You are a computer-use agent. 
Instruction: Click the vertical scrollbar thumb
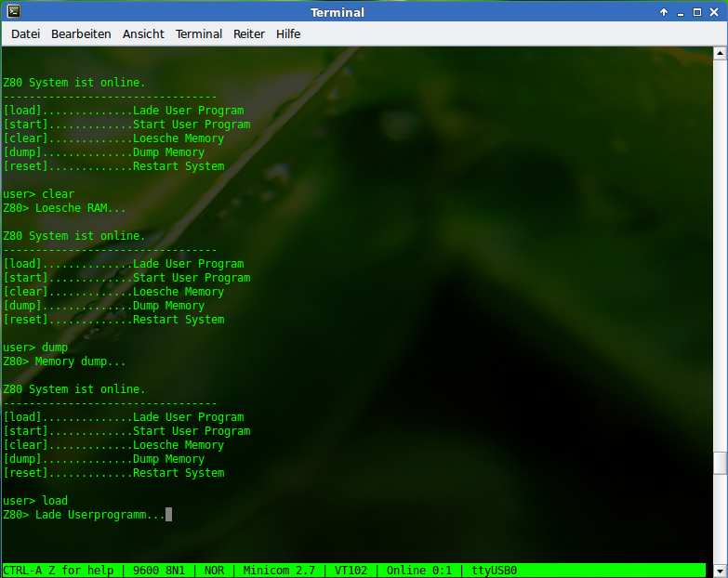[x=720, y=463]
